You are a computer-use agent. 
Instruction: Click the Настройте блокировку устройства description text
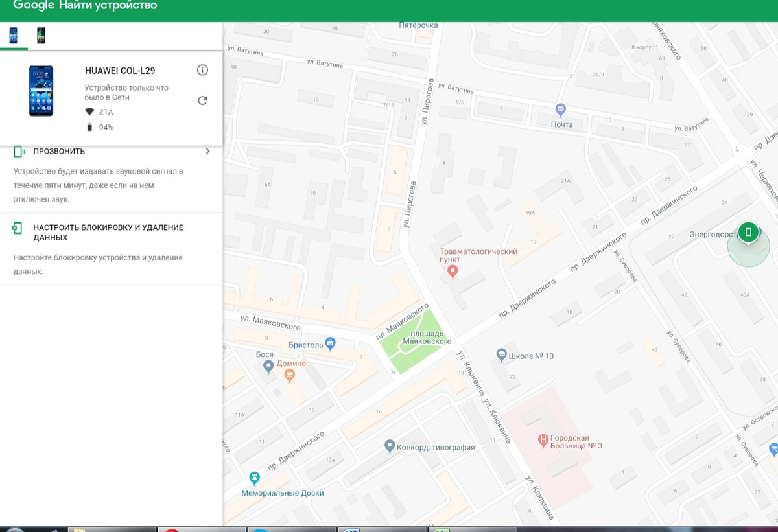point(98,264)
